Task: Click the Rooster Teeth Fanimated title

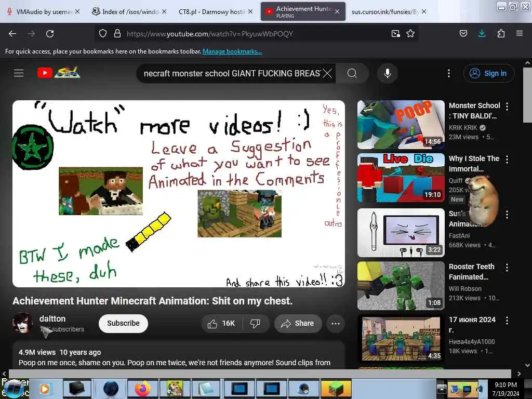Action: [472, 272]
